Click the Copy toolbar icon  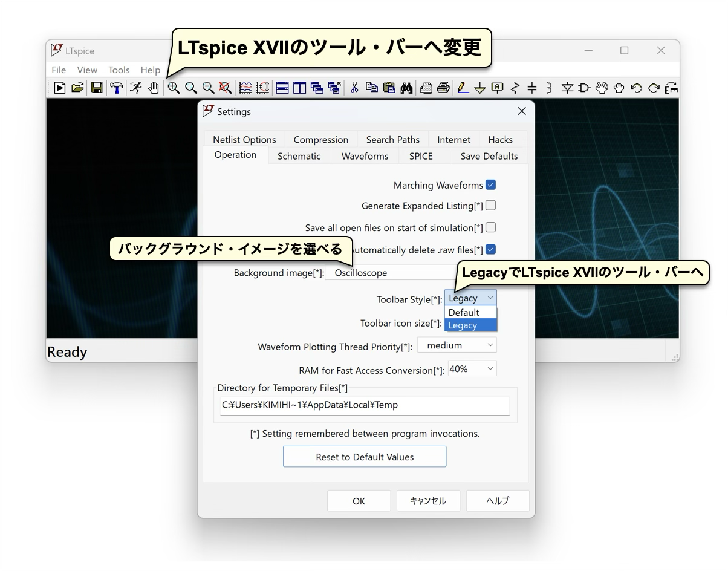point(372,88)
